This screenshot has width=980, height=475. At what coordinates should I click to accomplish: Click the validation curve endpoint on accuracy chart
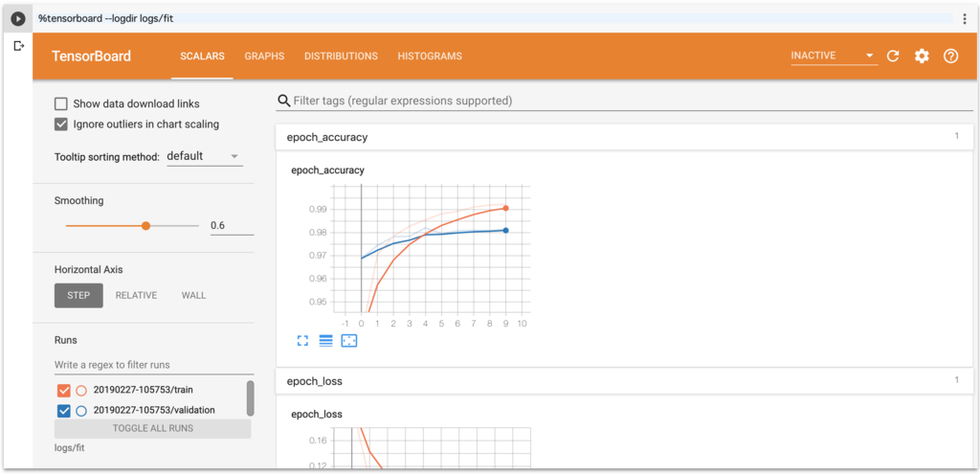pos(505,231)
